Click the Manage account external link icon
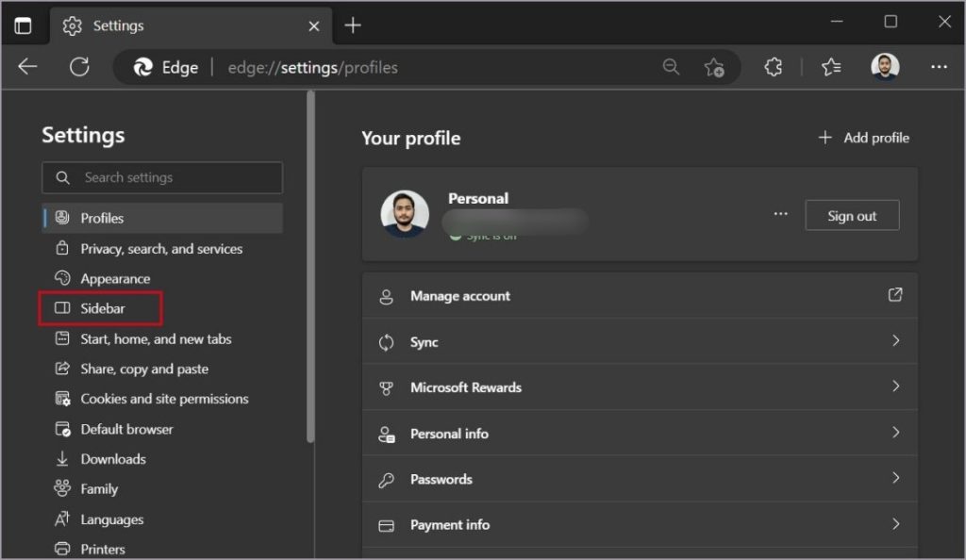The height and width of the screenshot is (560, 966). point(895,295)
